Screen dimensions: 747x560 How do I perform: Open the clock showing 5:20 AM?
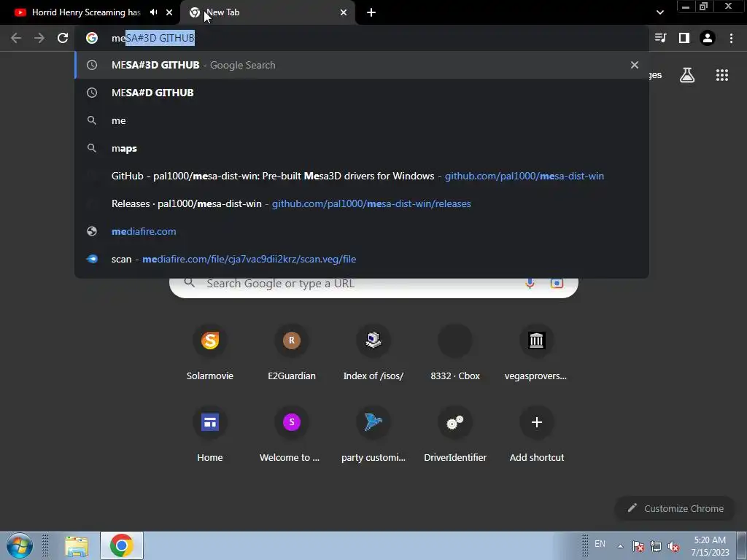pos(710,546)
